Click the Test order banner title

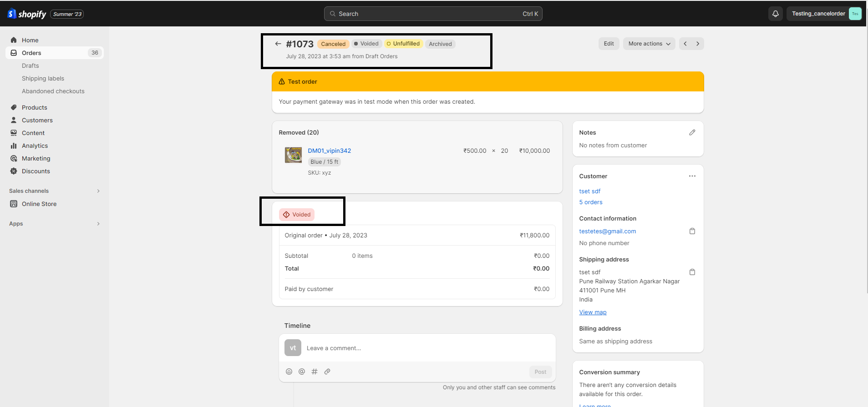tap(302, 81)
